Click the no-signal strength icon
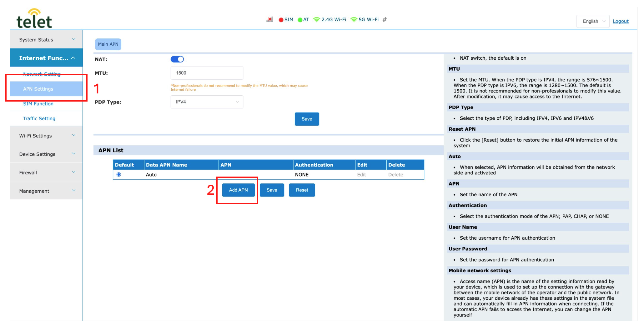644x325 pixels. tap(269, 19)
